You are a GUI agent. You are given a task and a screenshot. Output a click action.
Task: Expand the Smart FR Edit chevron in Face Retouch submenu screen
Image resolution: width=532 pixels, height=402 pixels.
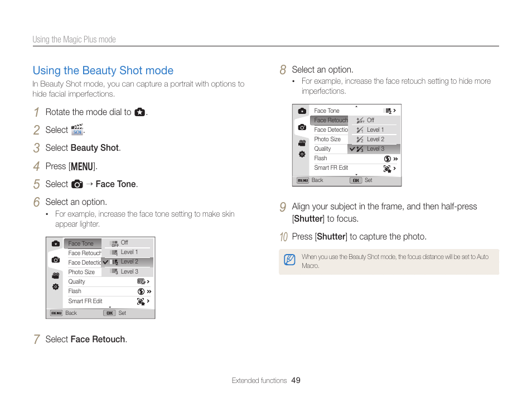pos(395,168)
